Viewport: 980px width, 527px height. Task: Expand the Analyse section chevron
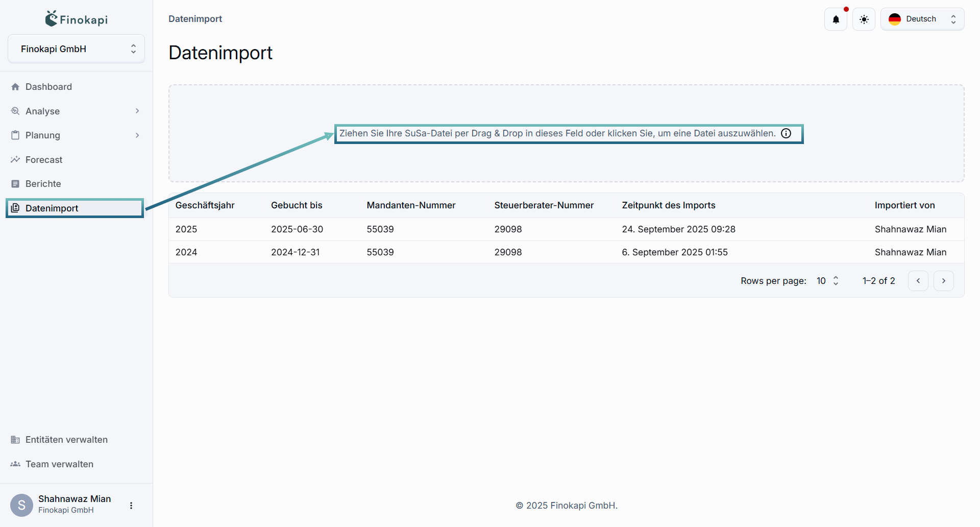(x=137, y=111)
